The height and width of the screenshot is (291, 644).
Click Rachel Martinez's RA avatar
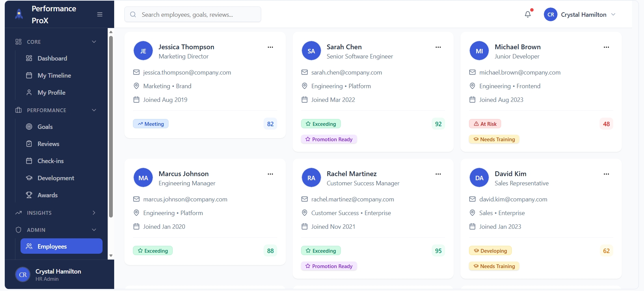click(x=311, y=178)
